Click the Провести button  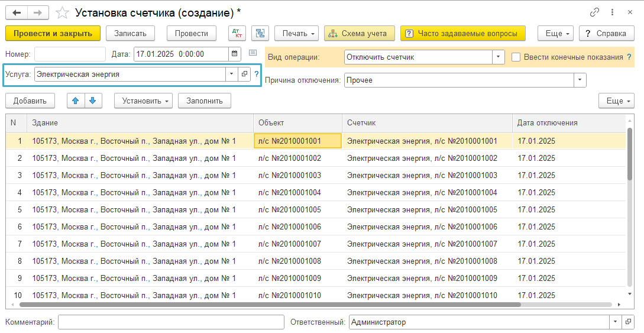(x=192, y=33)
